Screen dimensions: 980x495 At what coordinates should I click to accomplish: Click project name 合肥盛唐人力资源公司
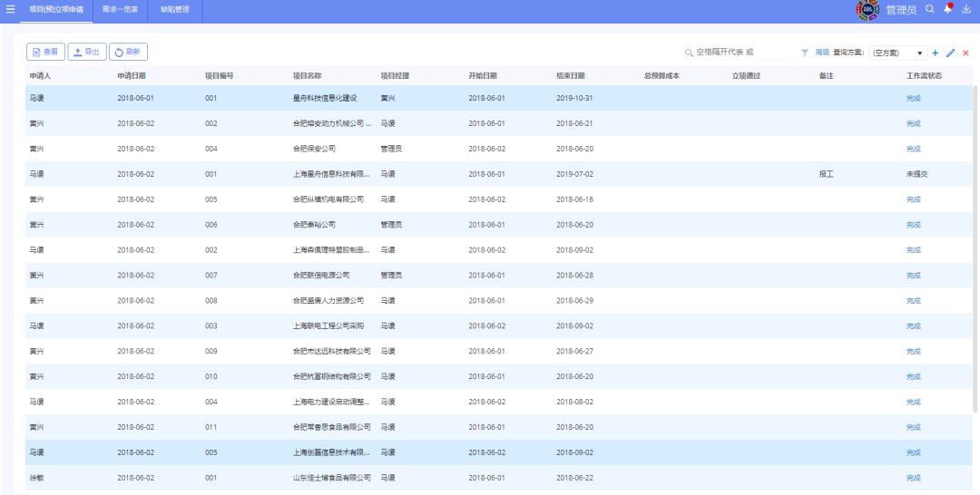click(328, 301)
